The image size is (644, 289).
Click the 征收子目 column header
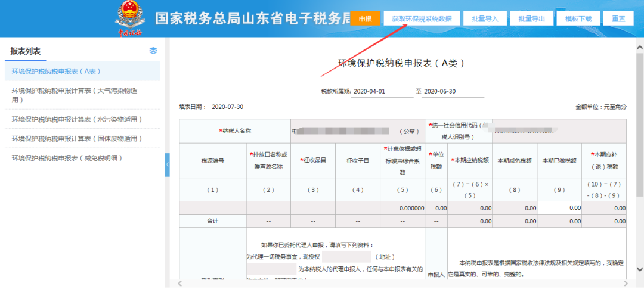(x=358, y=160)
